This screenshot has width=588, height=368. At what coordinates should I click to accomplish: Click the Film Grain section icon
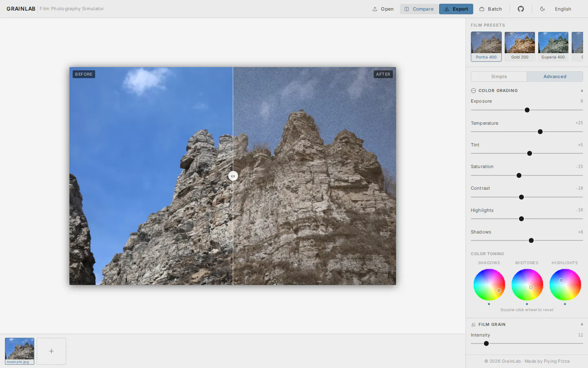click(473, 325)
